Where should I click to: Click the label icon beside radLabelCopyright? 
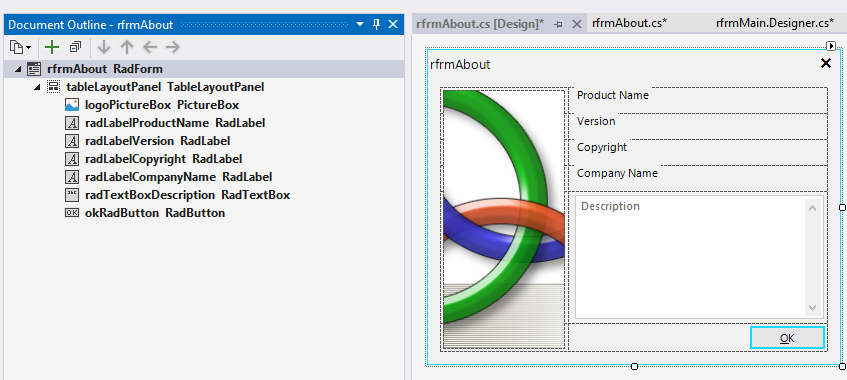click(72, 159)
